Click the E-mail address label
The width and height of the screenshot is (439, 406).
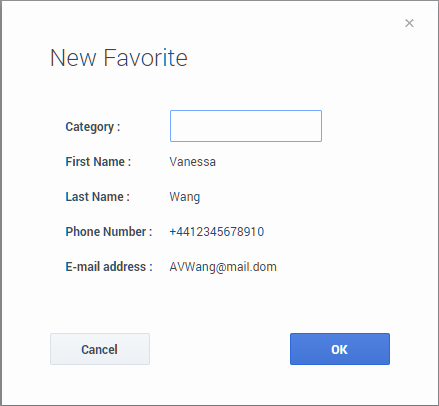pyautogui.click(x=109, y=267)
